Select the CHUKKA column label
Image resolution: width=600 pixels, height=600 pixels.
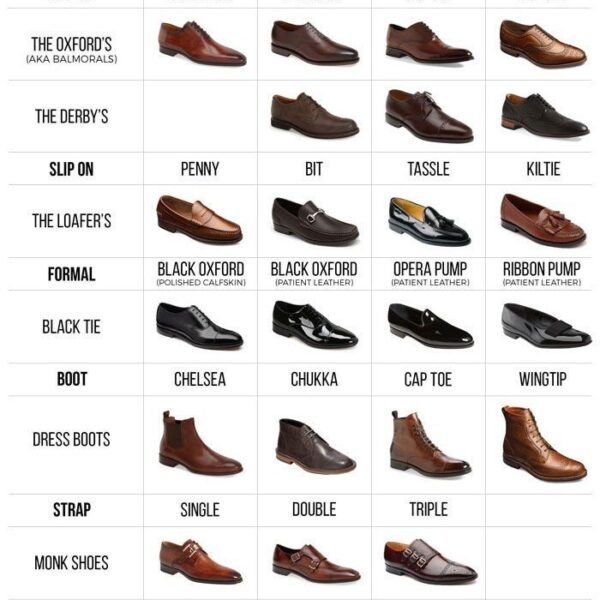[x=314, y=379]
